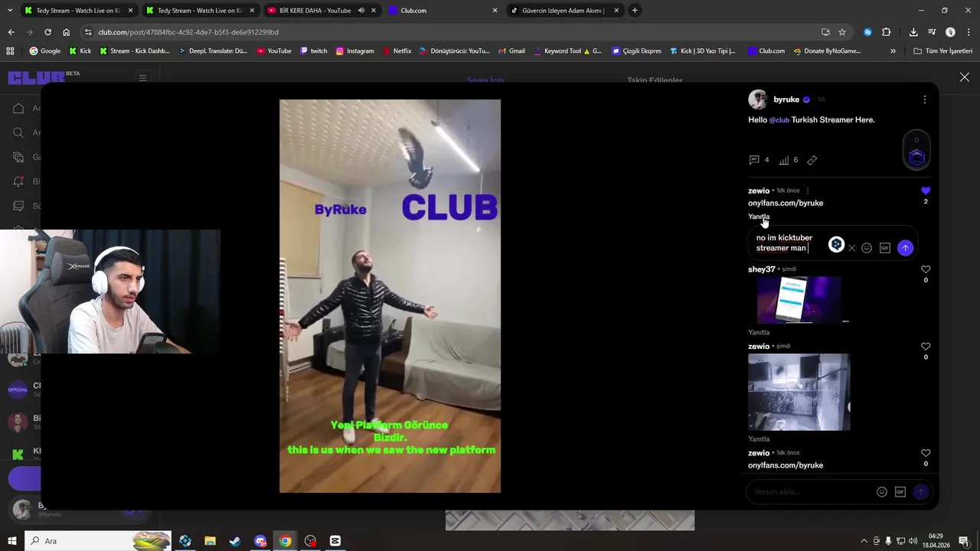
Task: Like zewio's image comment with the heart
Action: tap(926, 347)
